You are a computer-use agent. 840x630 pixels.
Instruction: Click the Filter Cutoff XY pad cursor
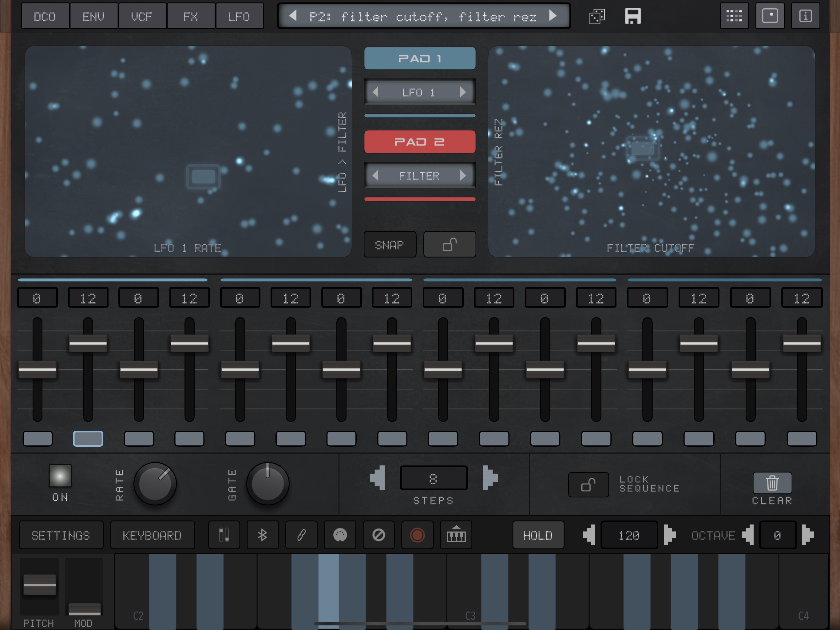coord(643,148)
